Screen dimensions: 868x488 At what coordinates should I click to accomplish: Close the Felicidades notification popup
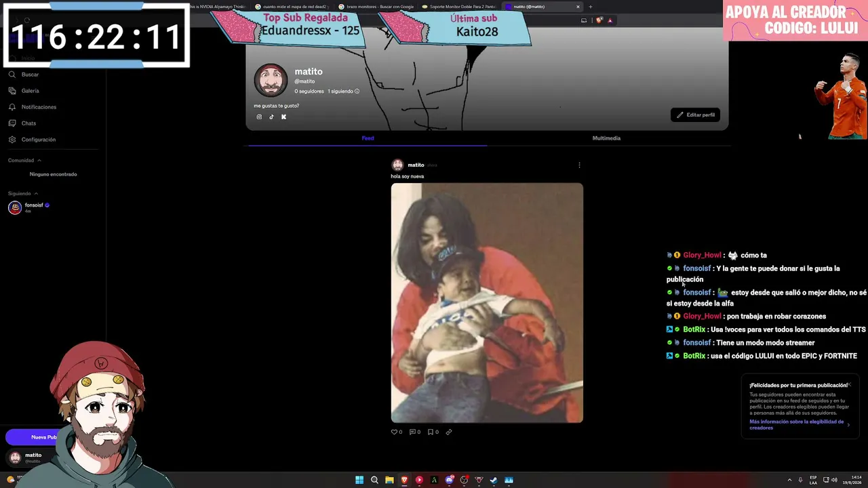click(x=849, y=384)
